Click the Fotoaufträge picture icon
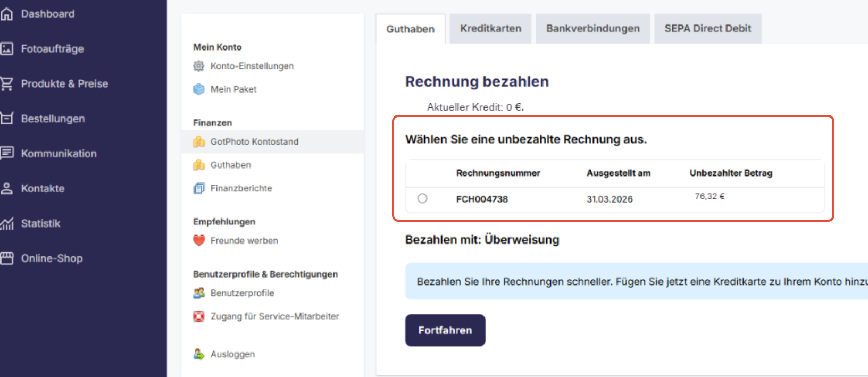The image size is (868, 377). pos(6,49)
